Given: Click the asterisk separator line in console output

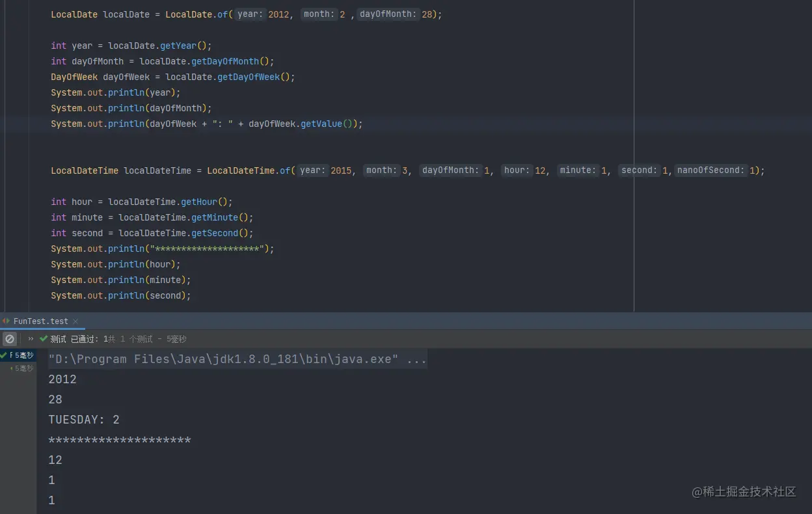Looking at the screenshot, I should (x=120, y=440).
